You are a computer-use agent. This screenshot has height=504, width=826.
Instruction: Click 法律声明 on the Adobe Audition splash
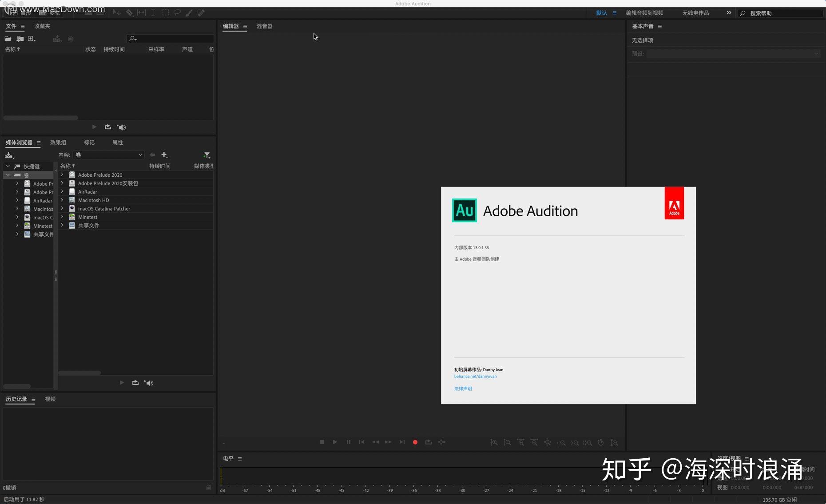click(463, 389)
